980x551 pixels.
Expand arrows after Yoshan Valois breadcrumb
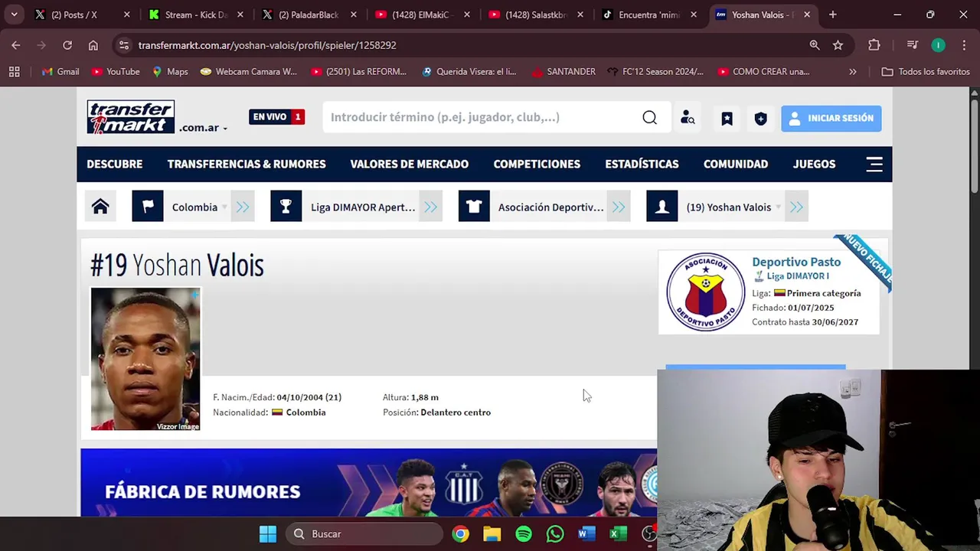797,207
